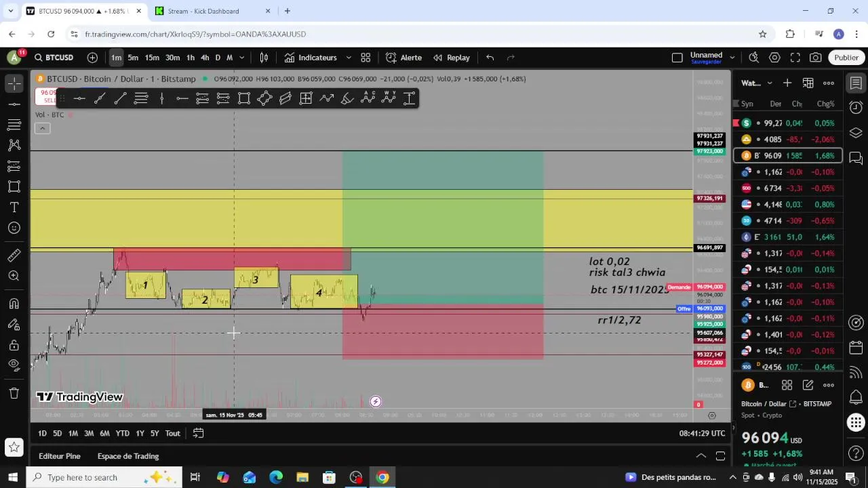Viewport: 868px width, 488px height.
Task: Collapse the indicator legend chevron
Action: click(42, 129)
